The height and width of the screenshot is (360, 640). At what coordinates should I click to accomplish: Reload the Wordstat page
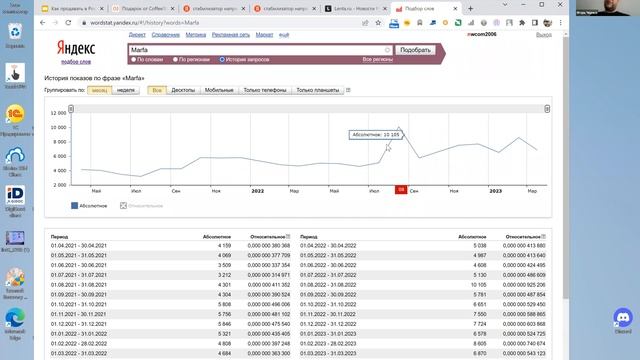pos(68,23)
